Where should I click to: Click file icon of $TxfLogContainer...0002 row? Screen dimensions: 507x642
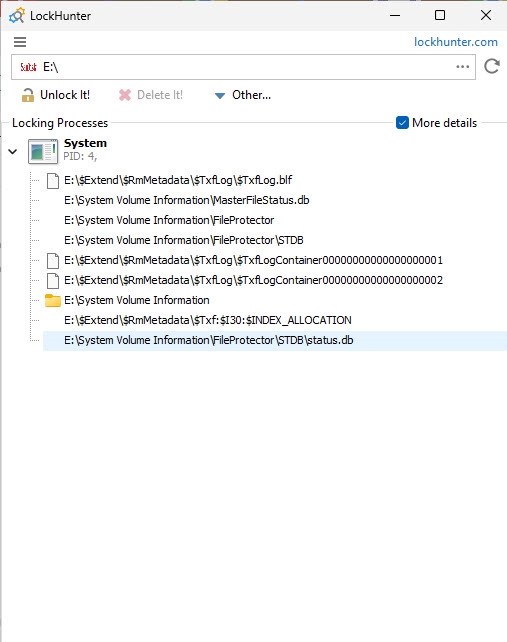coord(53,281)
